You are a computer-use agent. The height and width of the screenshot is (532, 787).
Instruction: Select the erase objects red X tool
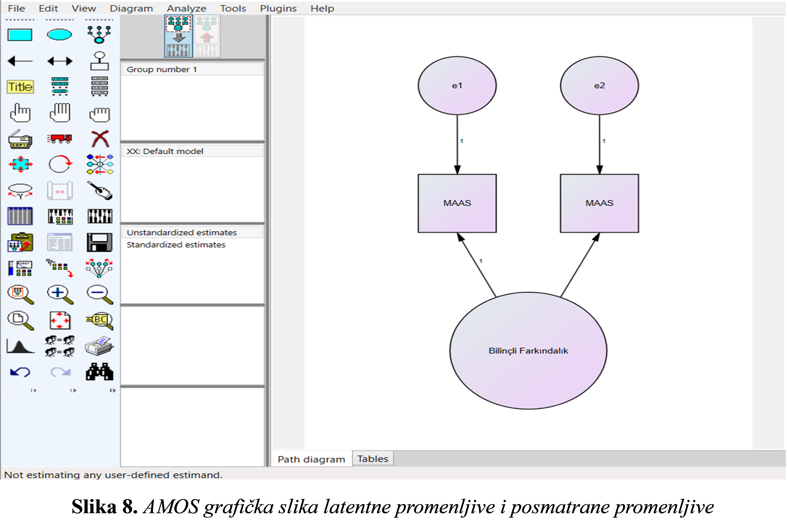coord(100,139)
